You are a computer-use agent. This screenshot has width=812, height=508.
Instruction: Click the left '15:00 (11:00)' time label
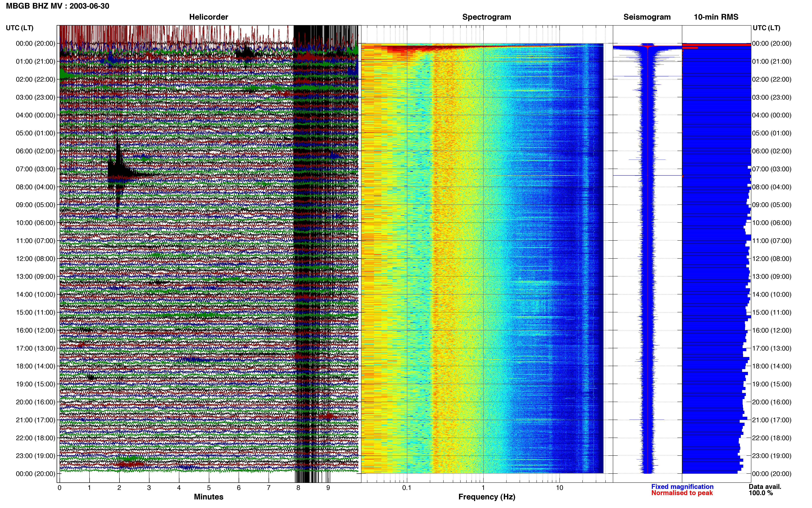[x=36, y=313]
